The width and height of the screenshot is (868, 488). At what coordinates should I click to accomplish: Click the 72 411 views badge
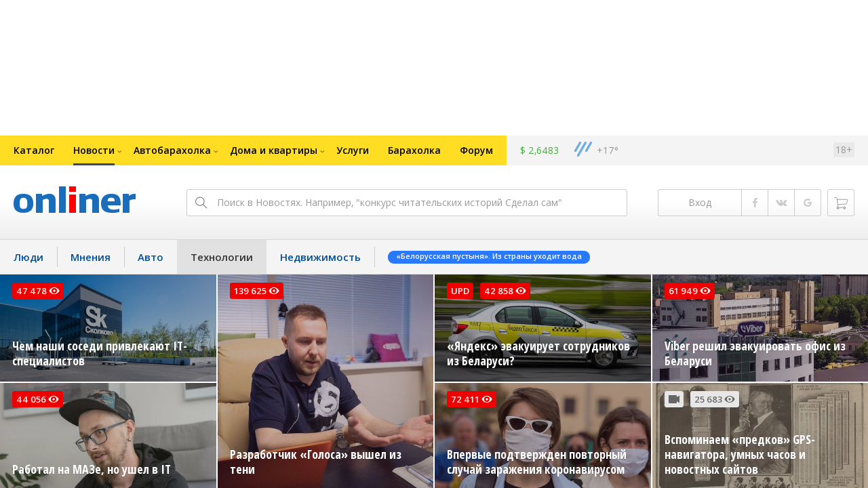(x=471, y=399)
